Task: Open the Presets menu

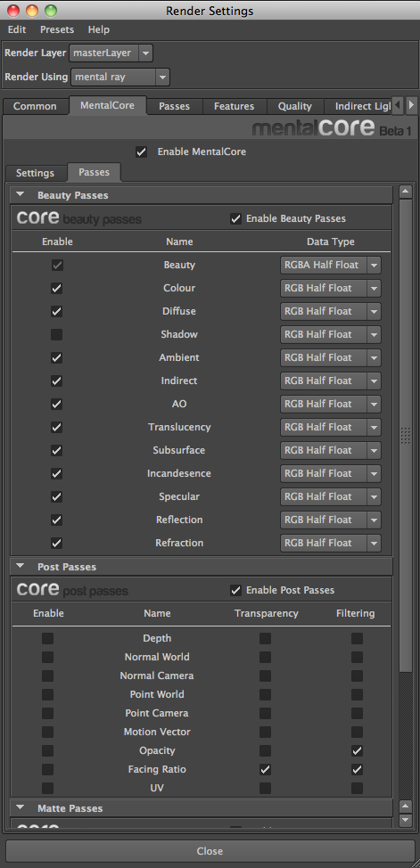Action: (57, 29)
